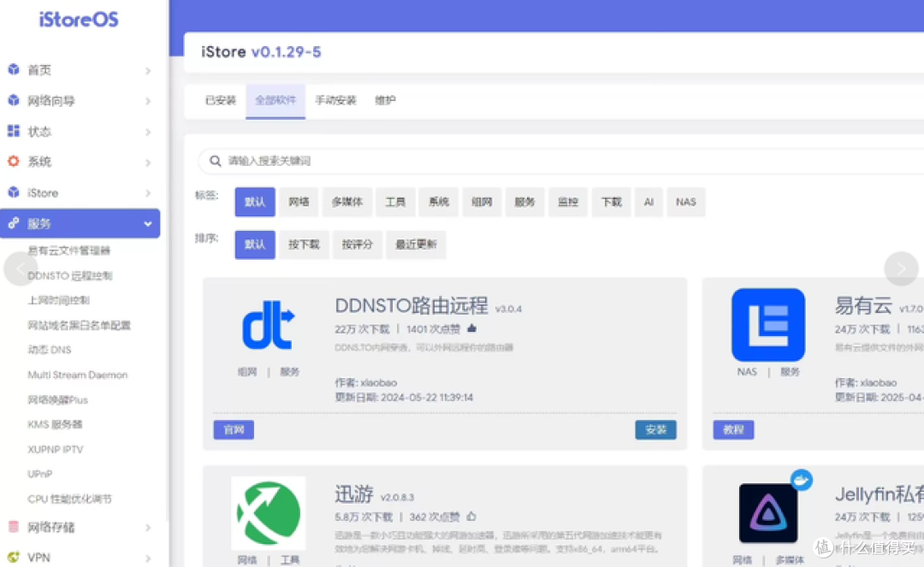The width and height of the screenshot is (924, 567).
Task: Open CPU 性能优化调节 in sidebar
Action: pos(69,499)
